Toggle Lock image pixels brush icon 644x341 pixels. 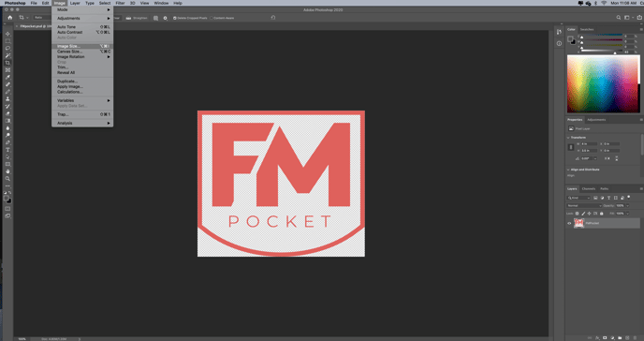pyautogui.click(x=583, y=214)
